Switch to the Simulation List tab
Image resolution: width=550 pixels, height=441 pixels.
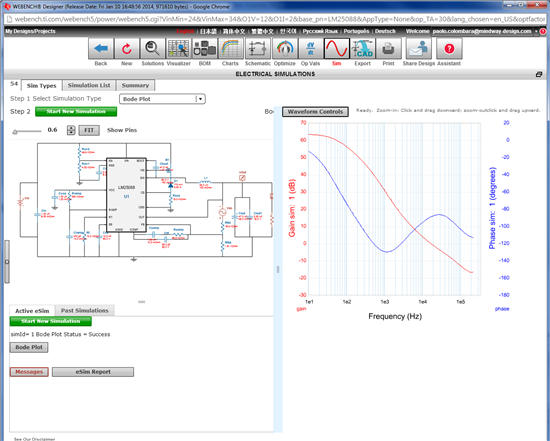coord(89,85)
